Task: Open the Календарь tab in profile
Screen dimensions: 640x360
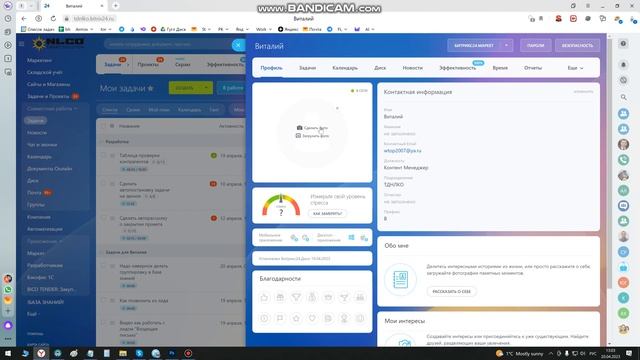Action: tap(345, 68)
